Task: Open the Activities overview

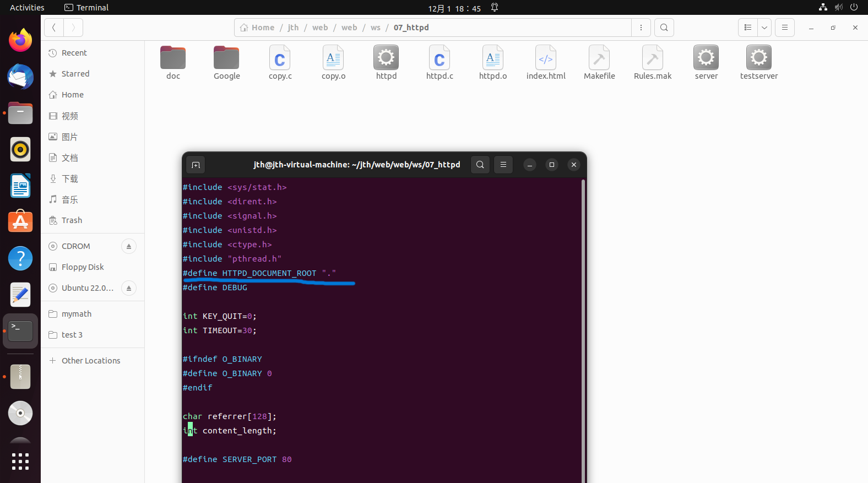Action: [x=27, y=8]
